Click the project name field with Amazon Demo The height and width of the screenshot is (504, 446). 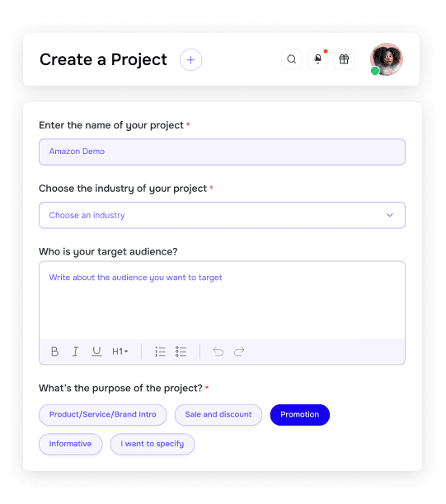point(222,152)
